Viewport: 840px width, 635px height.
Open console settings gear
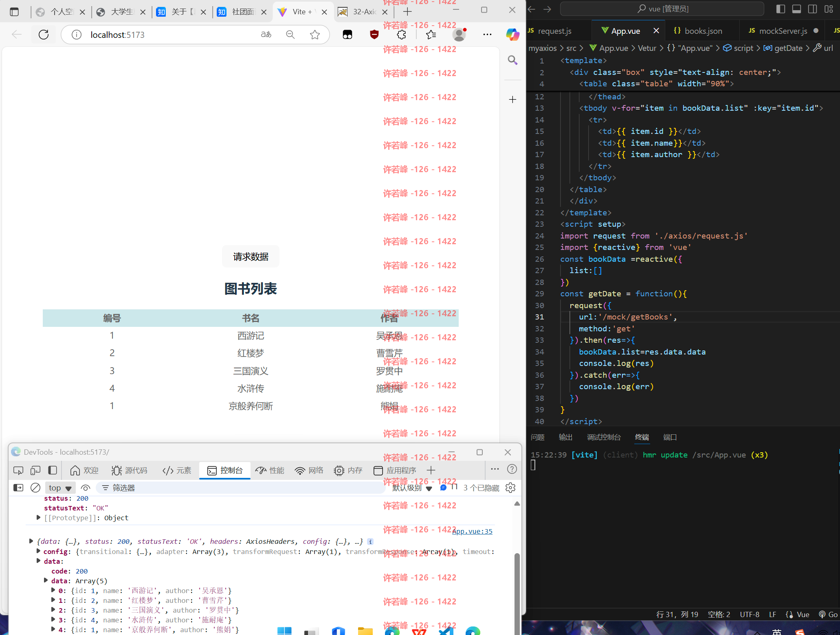pyautogui.click(x=510, y=488)
